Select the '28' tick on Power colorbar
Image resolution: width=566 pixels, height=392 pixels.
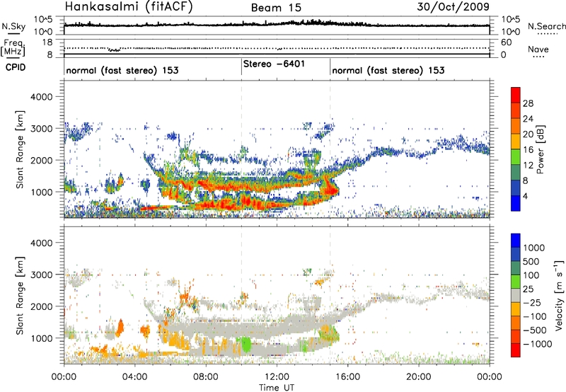pos(528,103)
